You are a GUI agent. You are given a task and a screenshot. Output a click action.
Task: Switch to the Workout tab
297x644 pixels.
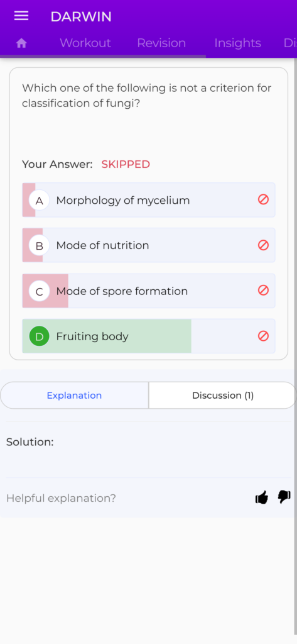click(x=85, y=43)
